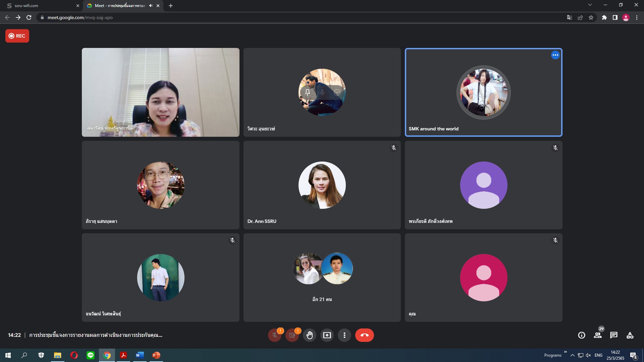
Task: Raise hand in the meeting
Action: tap(310, 335)
